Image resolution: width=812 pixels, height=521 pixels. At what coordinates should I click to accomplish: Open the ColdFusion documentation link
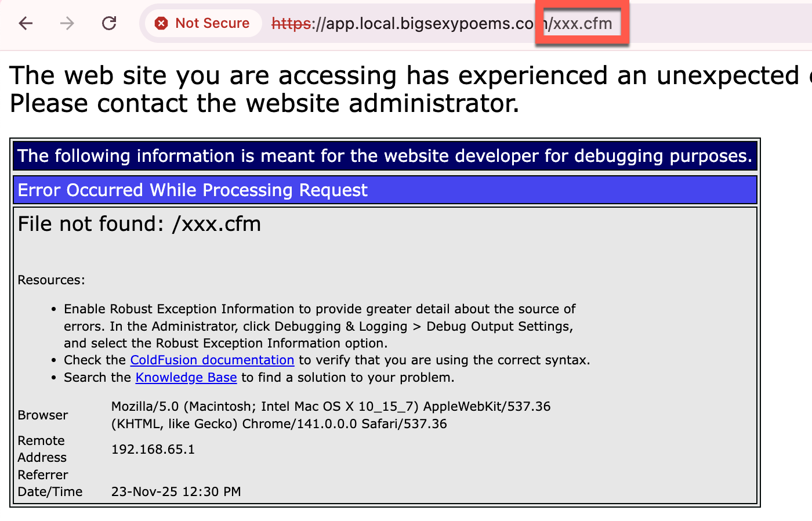212,360
